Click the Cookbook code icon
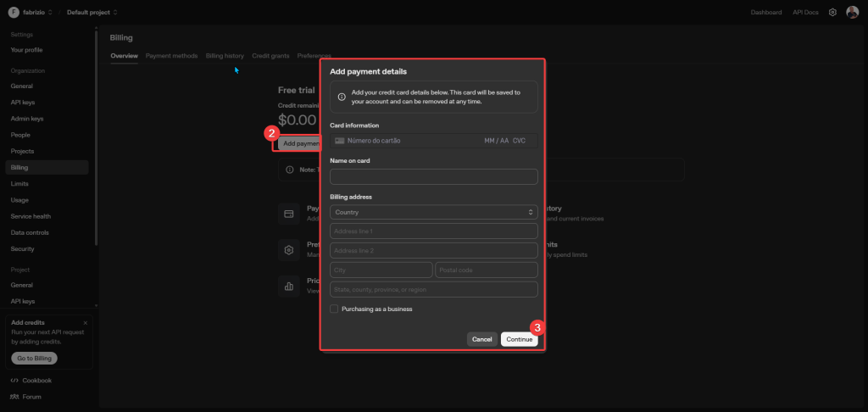 [x=14, y=381]
